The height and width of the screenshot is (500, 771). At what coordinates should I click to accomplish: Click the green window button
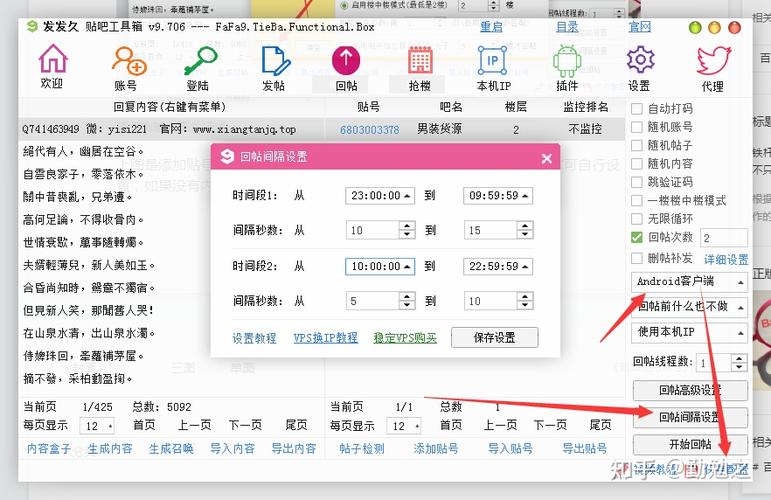pos(695,28)
